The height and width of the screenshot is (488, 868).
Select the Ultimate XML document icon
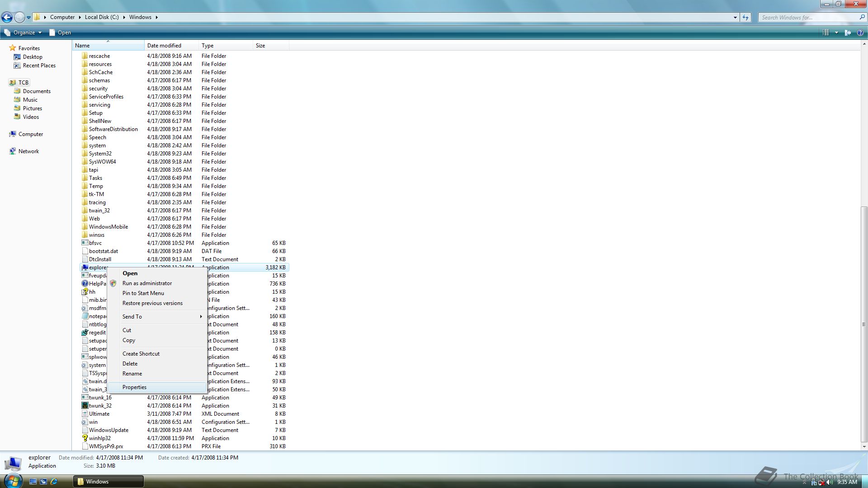click(x=85, y=414)
